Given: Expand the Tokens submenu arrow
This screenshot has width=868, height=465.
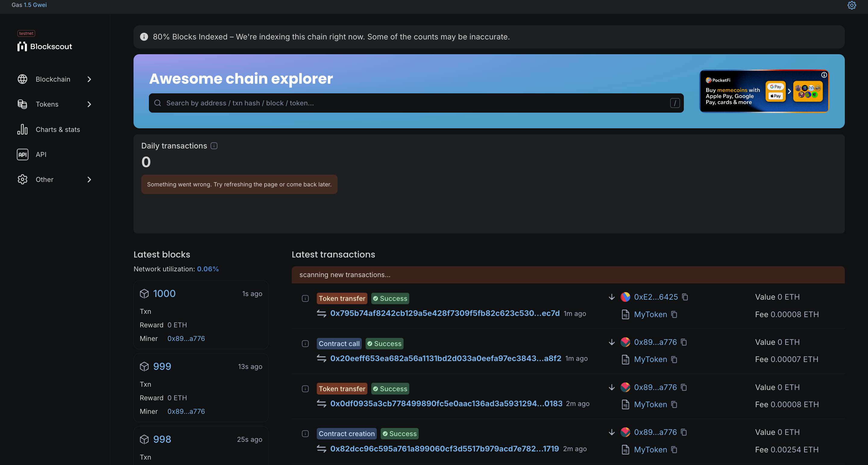Looking at the screenshot, I should 89,105.
